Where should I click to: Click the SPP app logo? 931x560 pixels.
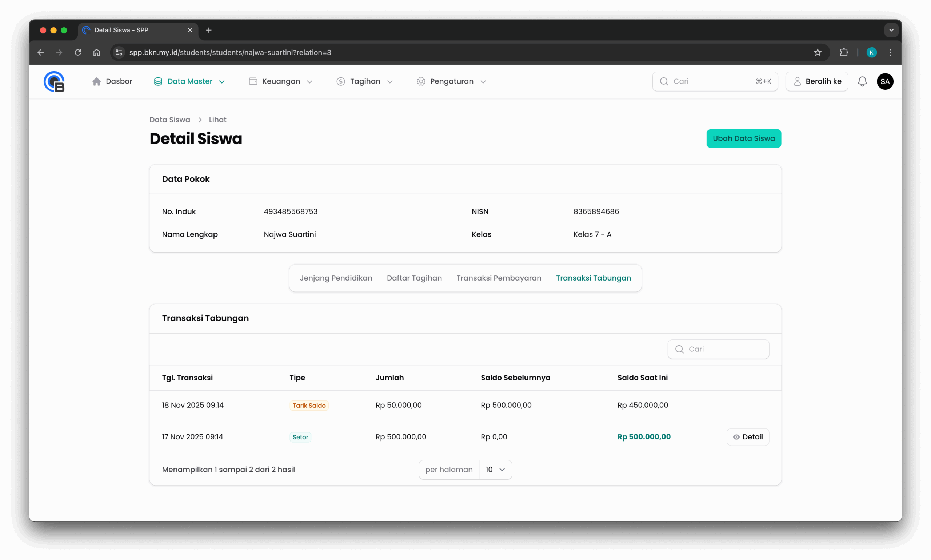point(54,81)
